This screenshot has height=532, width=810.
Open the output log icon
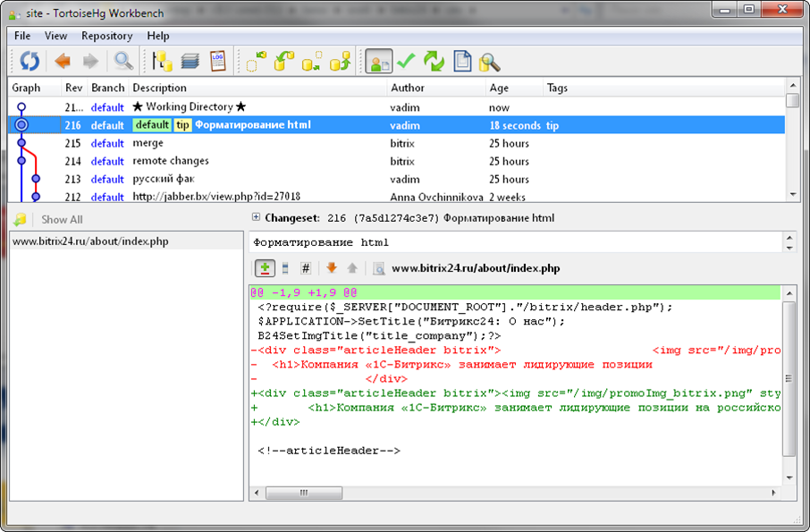[x=218, y=61]
